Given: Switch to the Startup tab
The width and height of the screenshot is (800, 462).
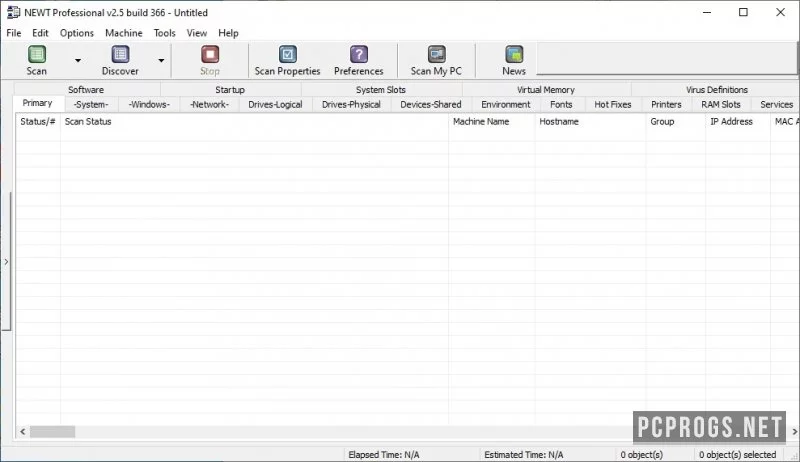Looking at the screenshot, I should coord(230,90).
